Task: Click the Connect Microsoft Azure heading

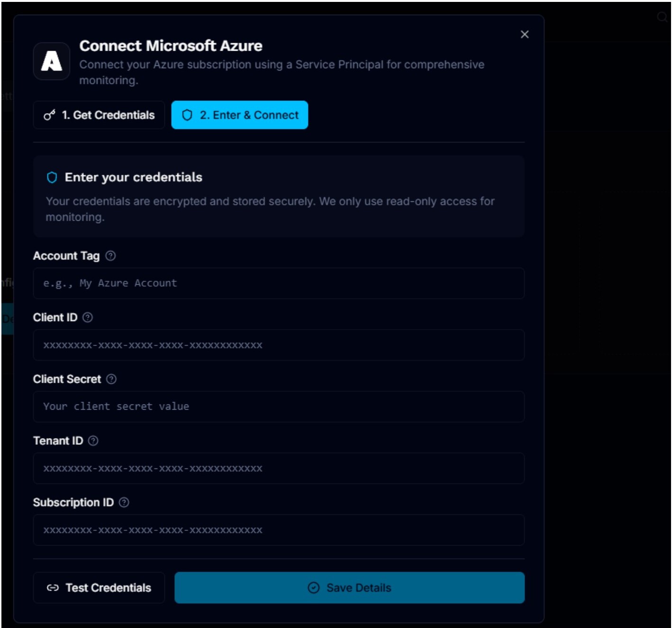Action: (171, 46)
